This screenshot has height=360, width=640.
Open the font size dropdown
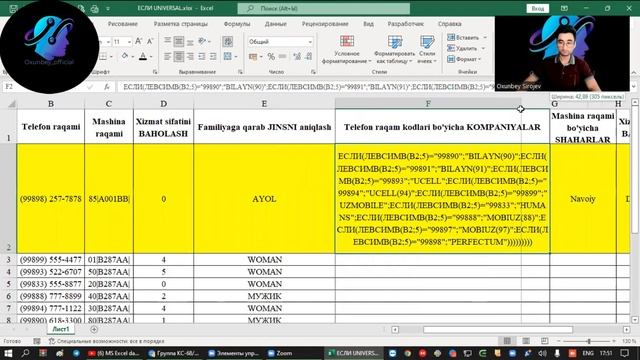pos(129,42)
